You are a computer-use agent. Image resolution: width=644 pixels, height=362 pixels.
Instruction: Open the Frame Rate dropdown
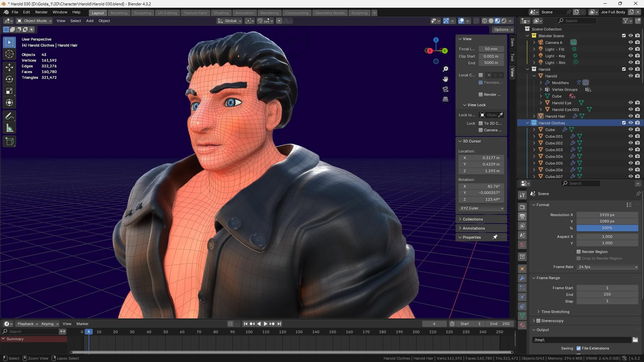[x=607, y=267]
